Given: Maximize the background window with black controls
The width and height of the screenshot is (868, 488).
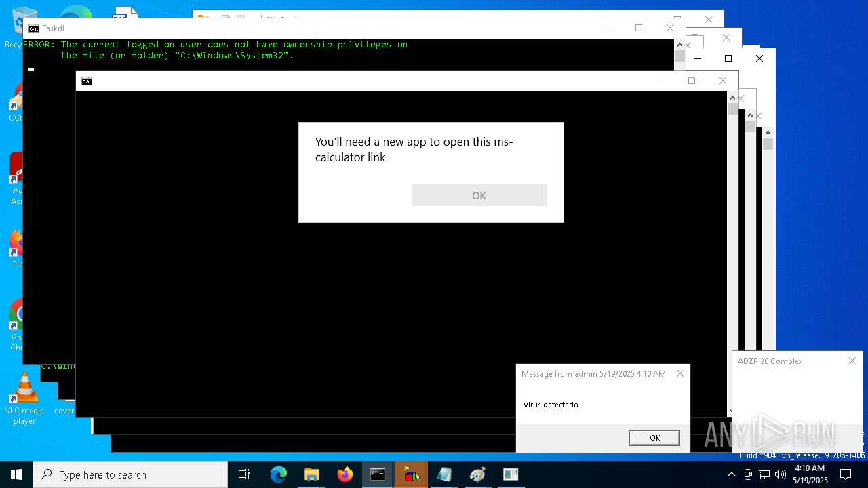Looking at the screenshot, I should point(728,58).
